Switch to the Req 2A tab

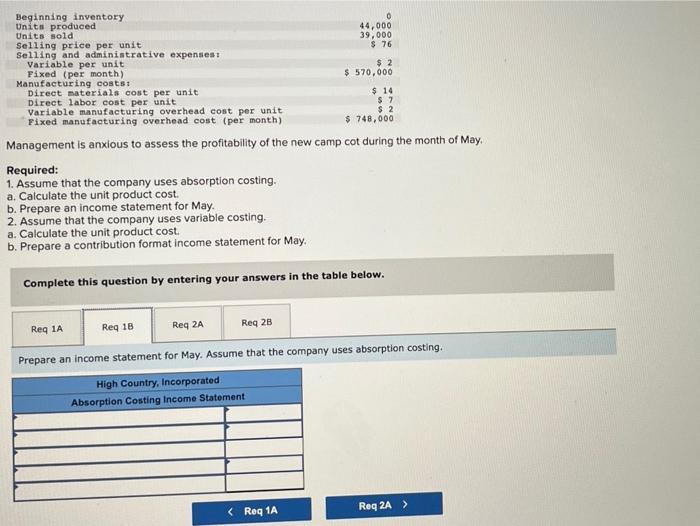188,325
